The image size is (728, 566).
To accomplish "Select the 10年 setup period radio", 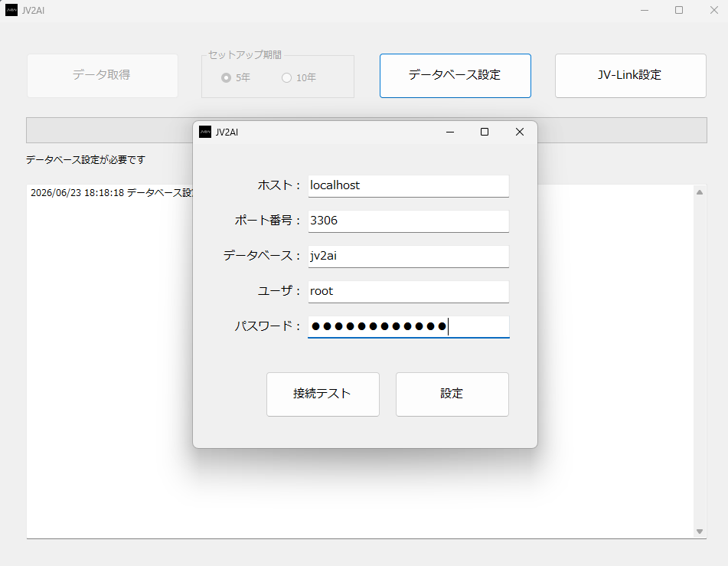I will pyautogui.click(x=299, y=77).
